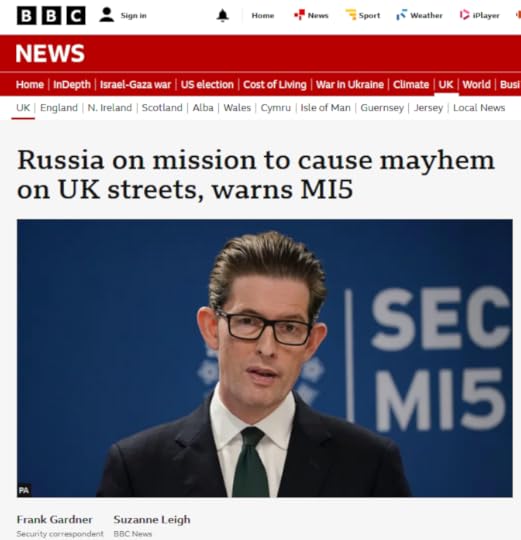The height and width of the screenshot is (540, 521).
Task: Click the BBC logo
Action: [51, 15]
